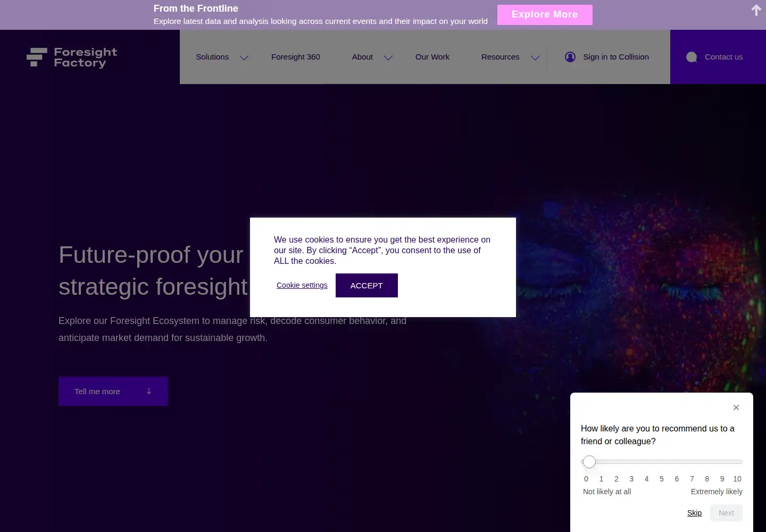Screen dimensions: 766x532
Task: Click the 'Not likely at all' label
Action: click(x=607, y=492)
